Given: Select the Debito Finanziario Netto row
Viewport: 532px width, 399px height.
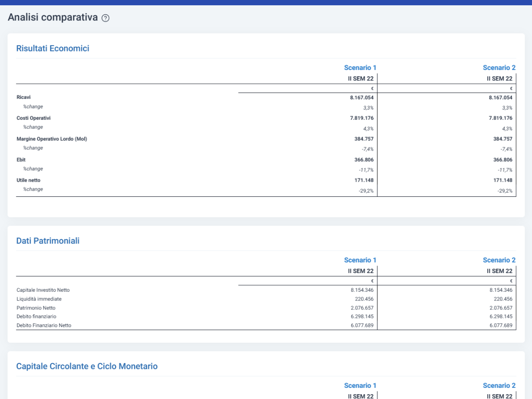Looking at the screenshot, I should click(266, 325).
